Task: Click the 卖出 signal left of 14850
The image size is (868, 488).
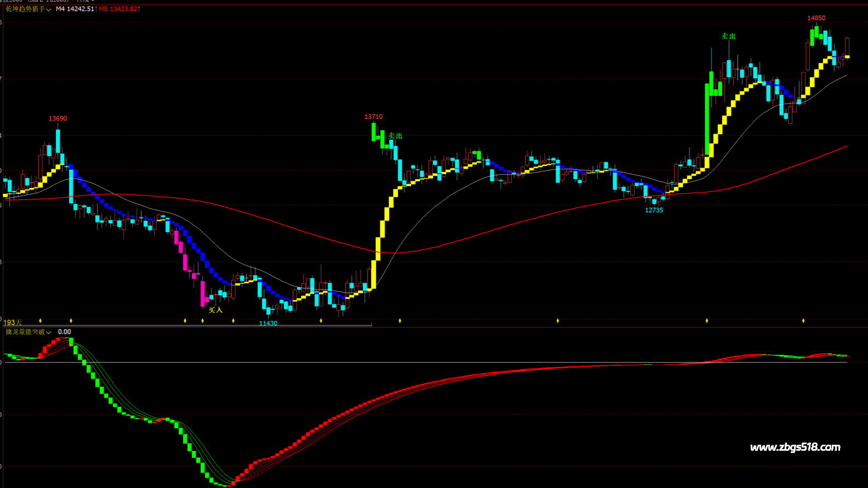Action: point(728,36)
